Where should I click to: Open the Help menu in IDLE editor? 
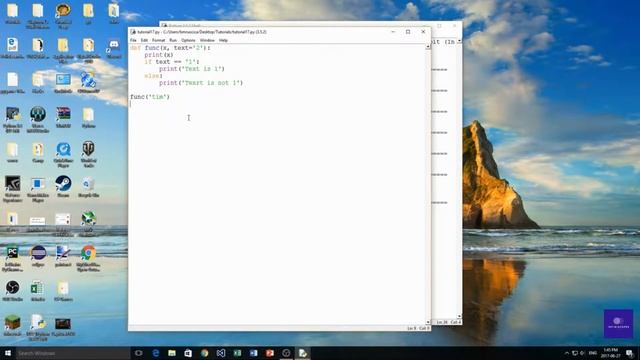click(x=223, y=40)
